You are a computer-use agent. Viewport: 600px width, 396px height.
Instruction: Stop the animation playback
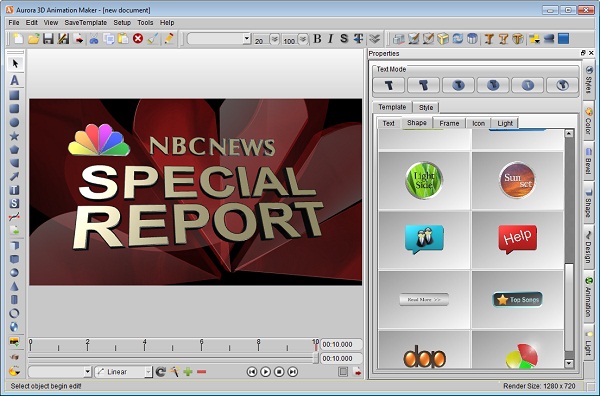pyautogui.click(x=279, y=372)
